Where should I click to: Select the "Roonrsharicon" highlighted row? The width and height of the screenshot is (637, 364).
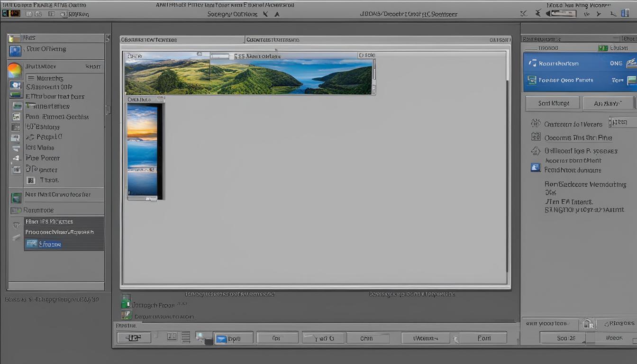[x=580, y=63]
